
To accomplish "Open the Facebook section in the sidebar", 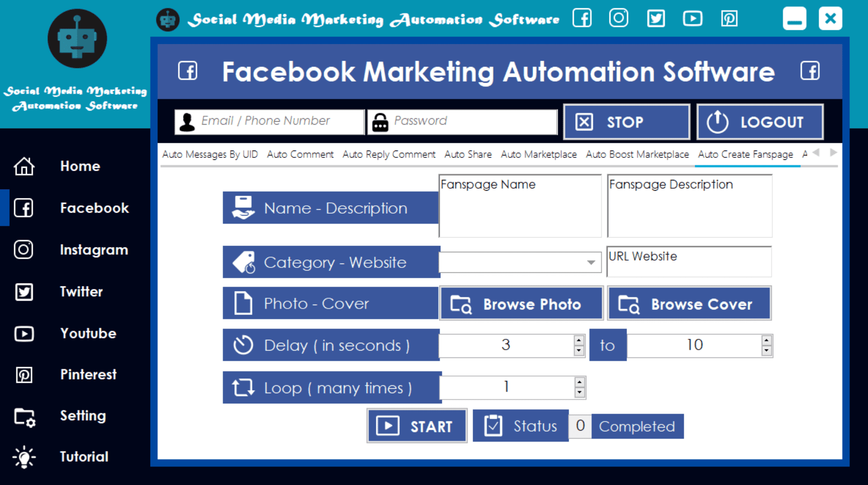I will pyautogui.click(x=75, y=208).
